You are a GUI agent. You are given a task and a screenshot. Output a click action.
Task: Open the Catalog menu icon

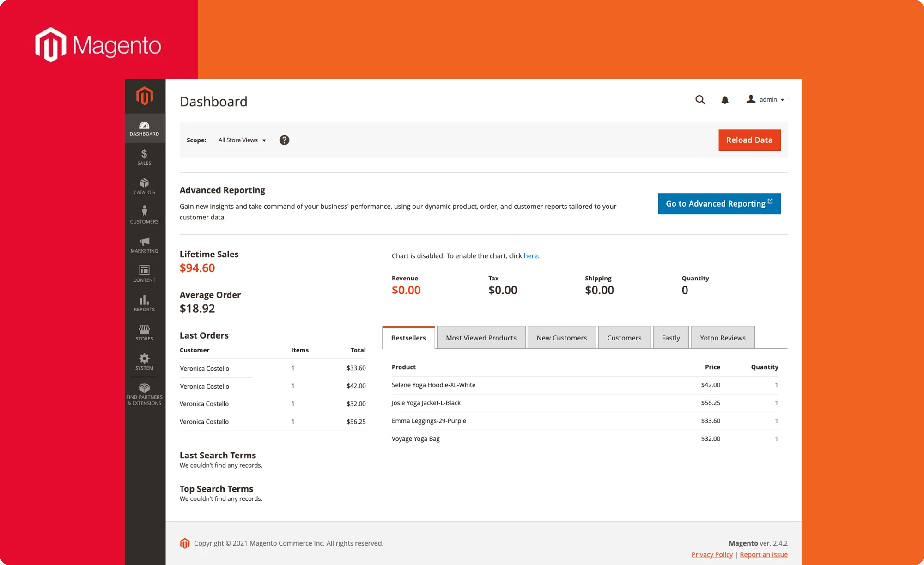click(x=145, y=183)
